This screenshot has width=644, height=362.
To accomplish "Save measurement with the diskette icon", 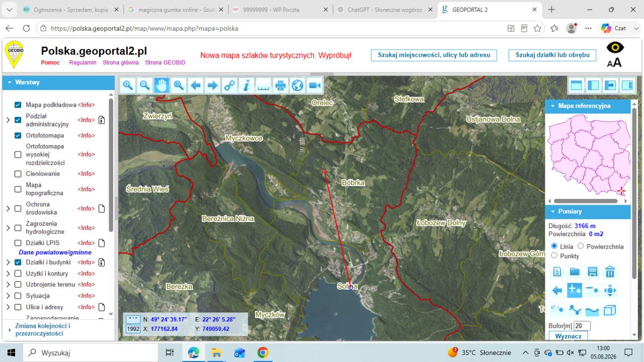I will (x=592, y=272).
